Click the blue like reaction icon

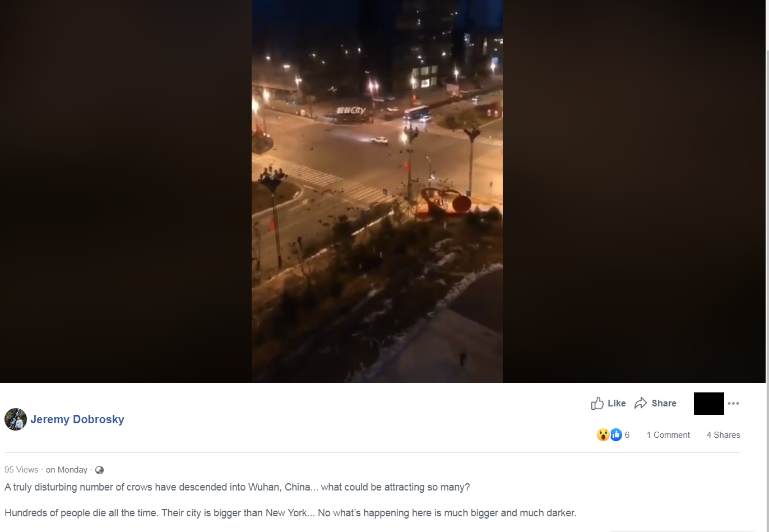[615, 434]
